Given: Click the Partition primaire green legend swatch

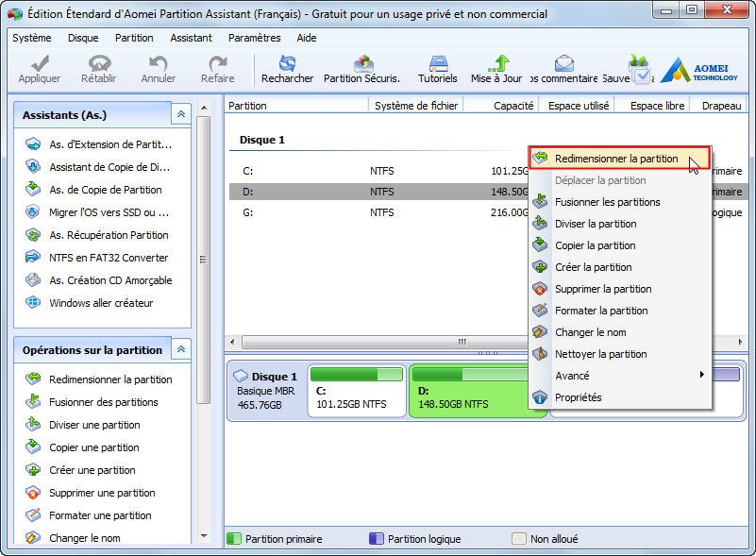Looking at the screenshot, I should [234, 539].
